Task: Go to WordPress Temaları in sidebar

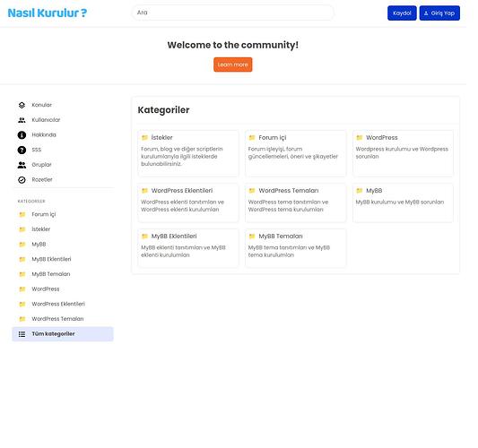Action: tap(63, 319)
